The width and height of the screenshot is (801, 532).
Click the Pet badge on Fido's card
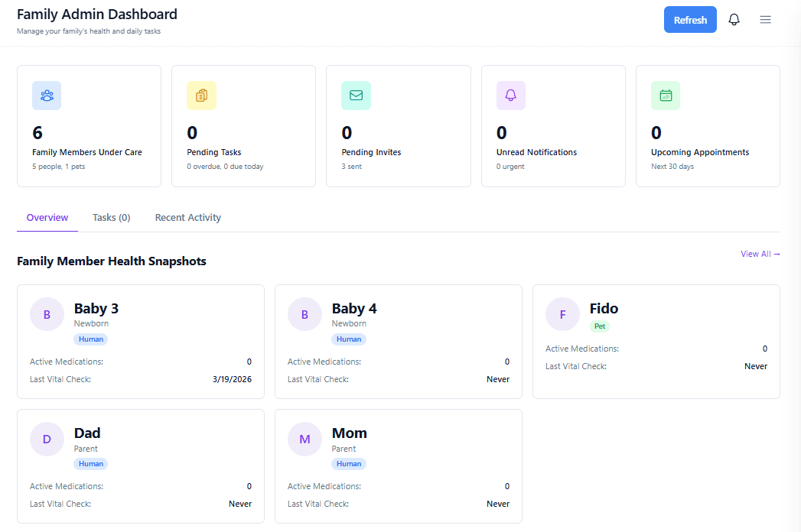click(600, 326)
